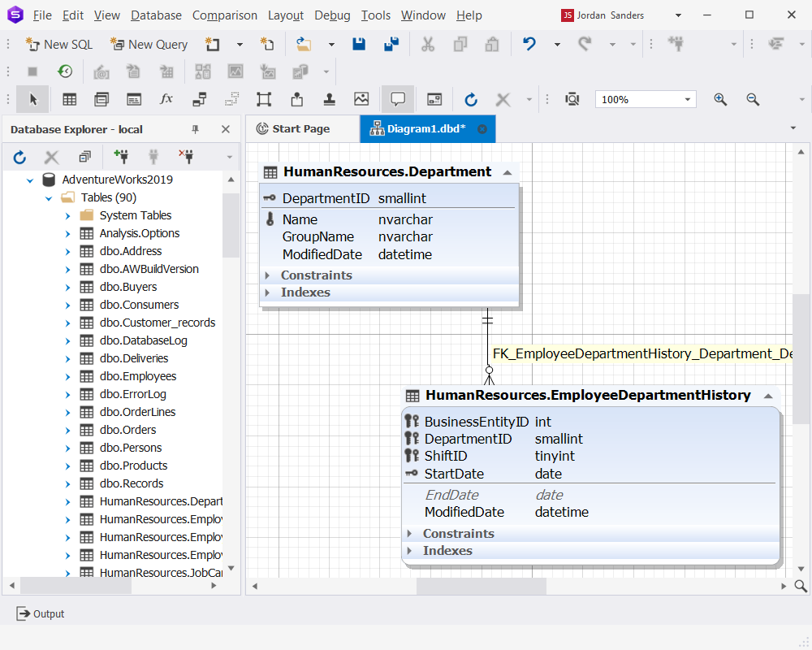Open the File menu
The width and height of the screenshot is (812, 650).
42,15
